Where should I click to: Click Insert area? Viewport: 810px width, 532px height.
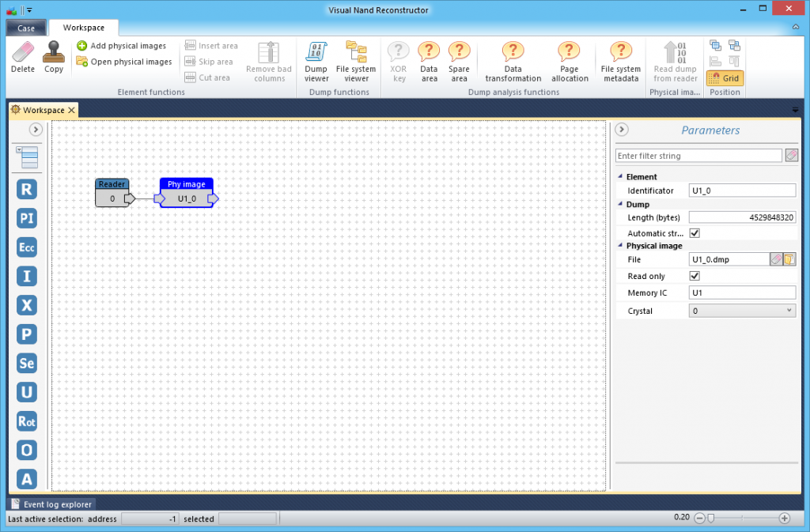[x=211, y=45]
